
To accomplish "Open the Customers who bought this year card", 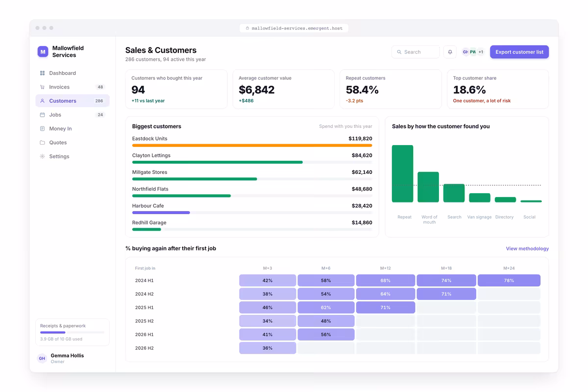I will [x=176, y=89].
